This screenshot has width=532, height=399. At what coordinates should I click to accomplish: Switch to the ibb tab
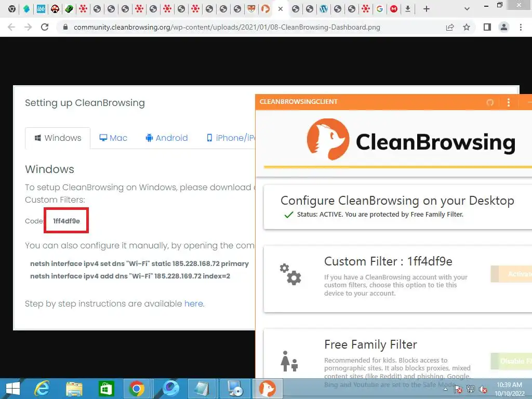(41, 9)
